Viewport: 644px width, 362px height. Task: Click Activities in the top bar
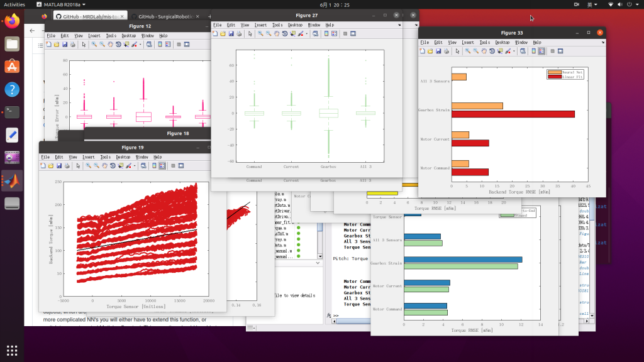14,4
